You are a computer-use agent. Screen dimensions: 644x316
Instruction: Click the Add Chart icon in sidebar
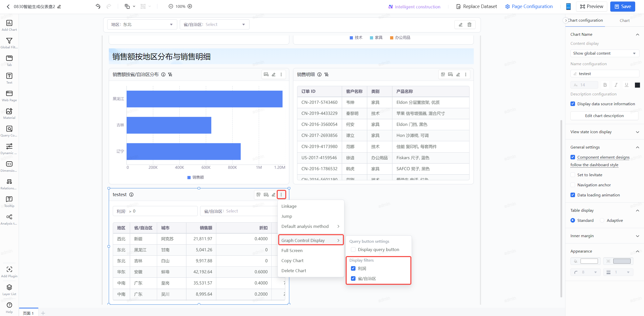pos(9,23)
